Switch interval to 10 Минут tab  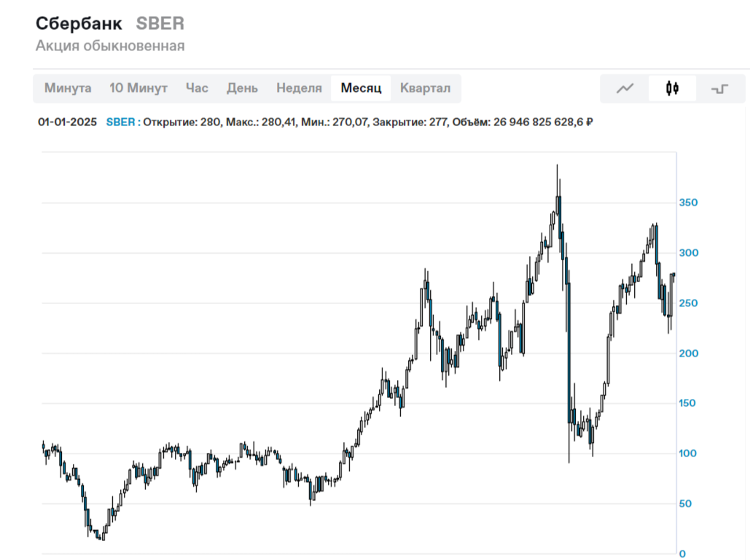(138, 88)
